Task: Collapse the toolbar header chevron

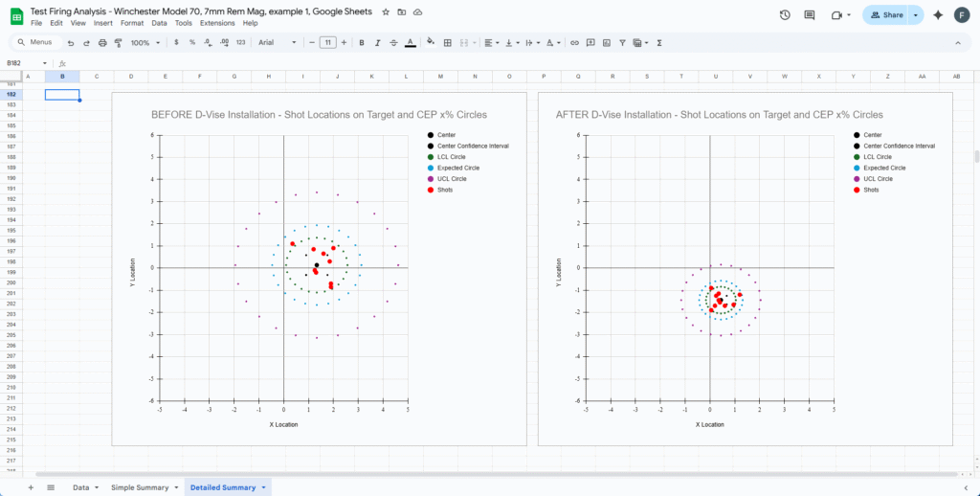Action: [957, 42]
